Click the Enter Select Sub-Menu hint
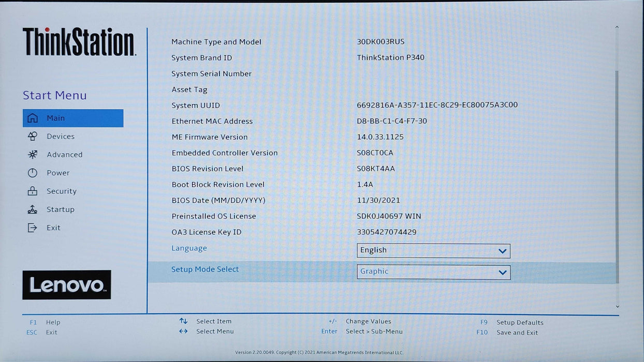Viewport: 644px width, 362px height. [x=362, y=331]
